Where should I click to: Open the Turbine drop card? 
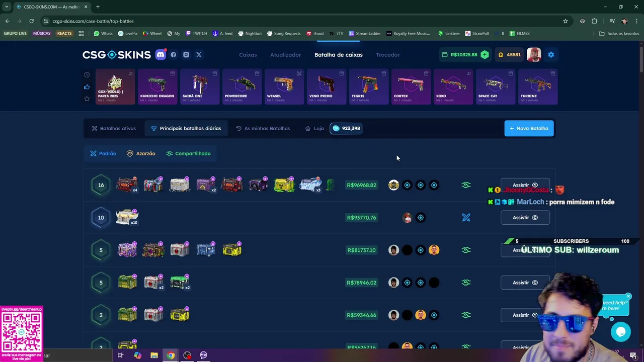(x=537, y=87)
